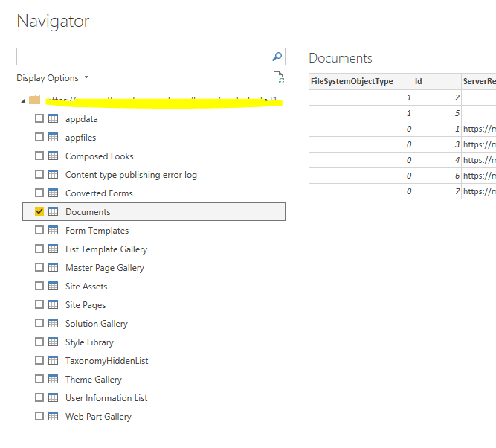Check the Solution Gallery checkbox
The width and height of the screenshot is (496, 448).
pyautogui.click(x=39, y=323)
